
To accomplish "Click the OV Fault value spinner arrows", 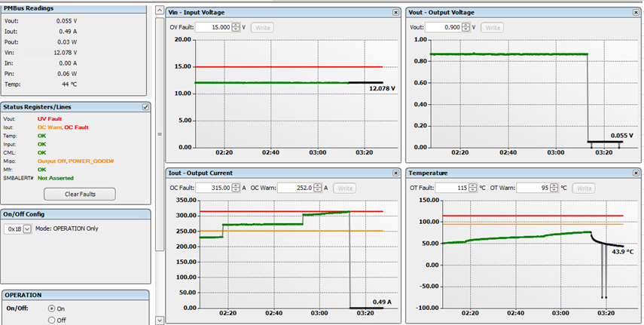I will 236,27.
